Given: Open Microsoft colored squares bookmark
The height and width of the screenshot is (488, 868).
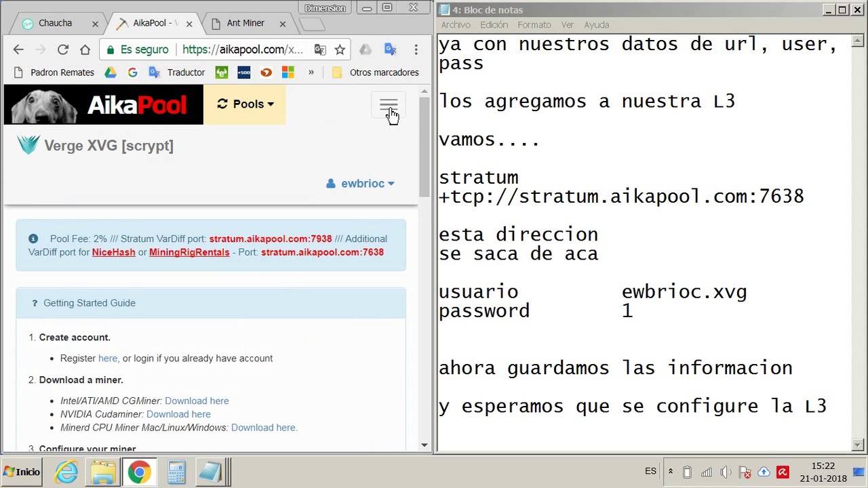Looking at the screenshot, I should pos(288,73).
